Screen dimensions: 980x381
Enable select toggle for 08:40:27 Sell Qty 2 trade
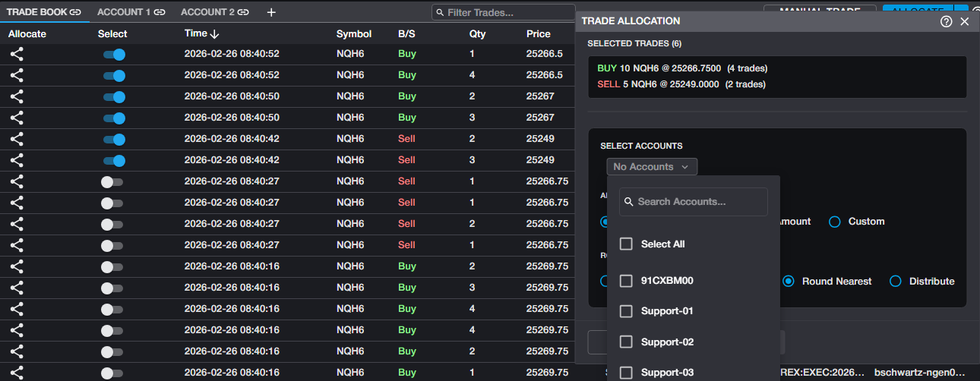click(x=112, y=224)
